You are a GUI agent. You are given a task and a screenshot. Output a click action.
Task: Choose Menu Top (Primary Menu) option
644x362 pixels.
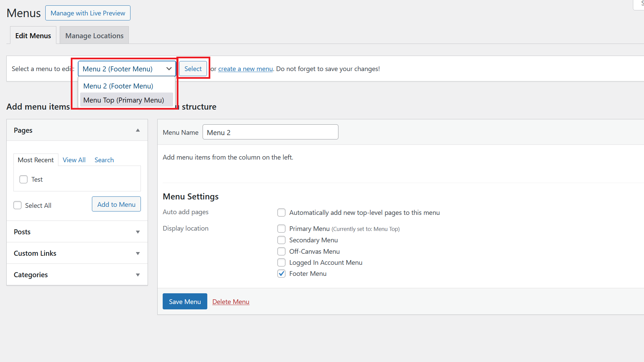126,100
